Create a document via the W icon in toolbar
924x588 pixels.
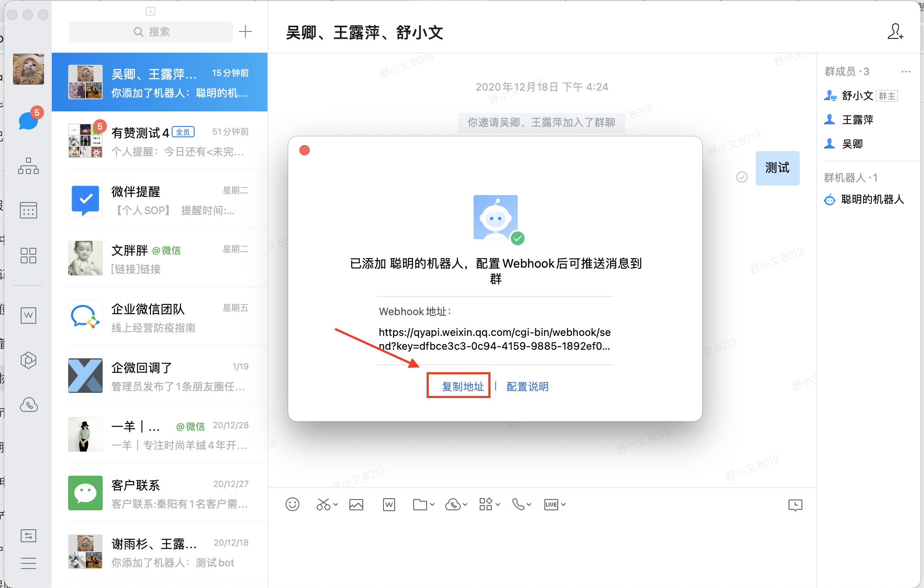(x=389, y=504)
